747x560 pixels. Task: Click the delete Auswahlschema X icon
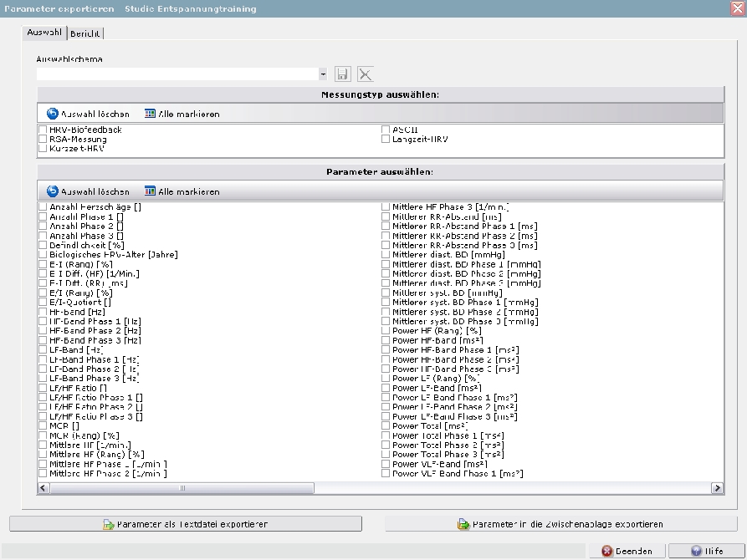pyautogui.click(x=365, y=74)
